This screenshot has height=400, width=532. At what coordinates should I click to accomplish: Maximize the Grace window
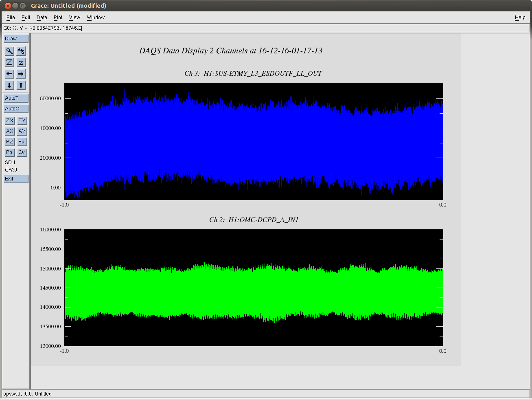(23, 6)
